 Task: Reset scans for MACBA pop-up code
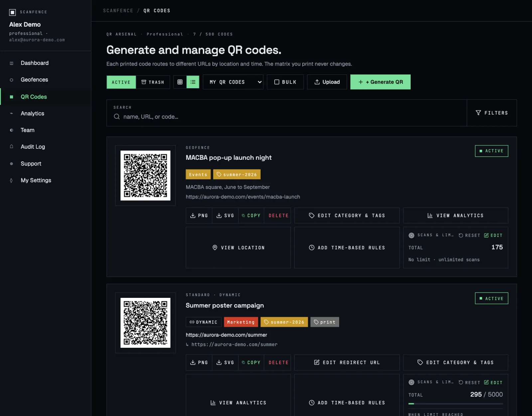[469, 235]
